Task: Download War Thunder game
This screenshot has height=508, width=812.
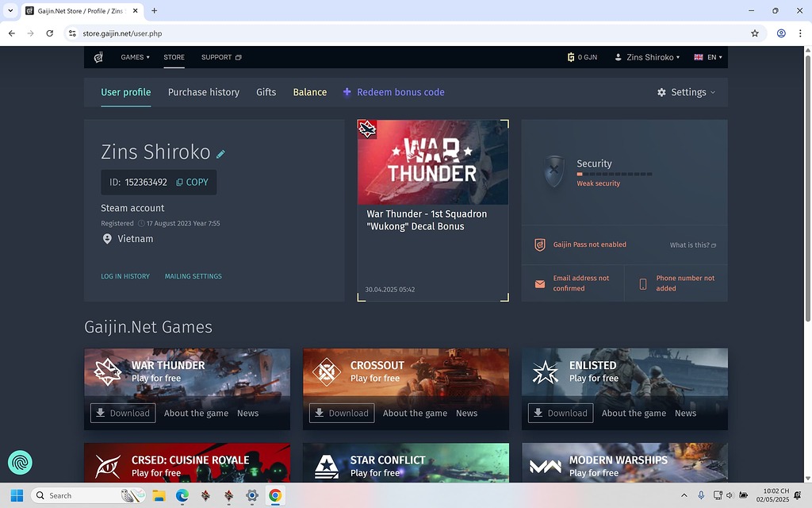Action: (x=123, y=413)
